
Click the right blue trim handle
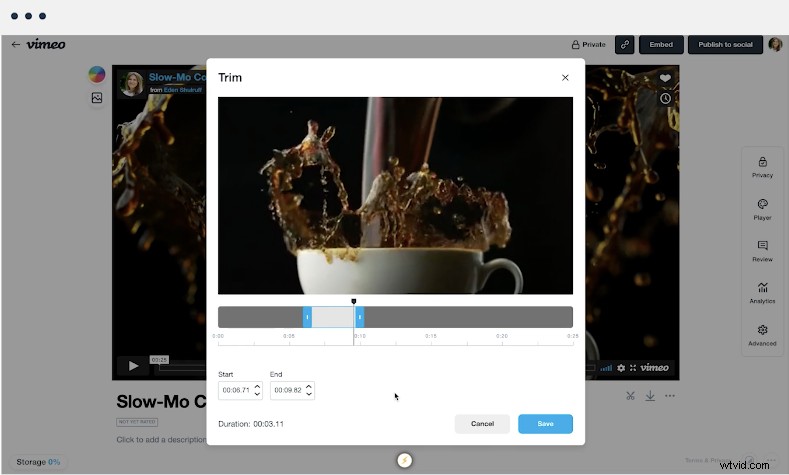pyautogui.click(x=359, y=317)
